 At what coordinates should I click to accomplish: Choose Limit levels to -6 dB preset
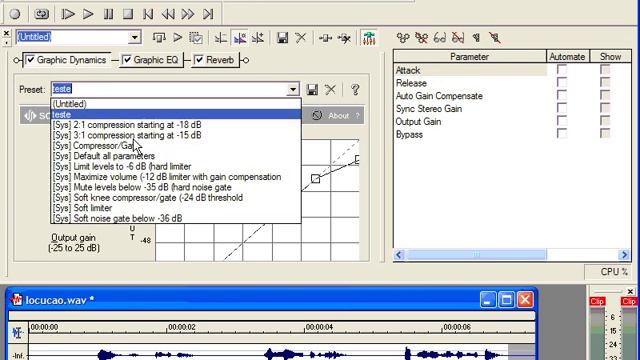click(x=176, y=166)
